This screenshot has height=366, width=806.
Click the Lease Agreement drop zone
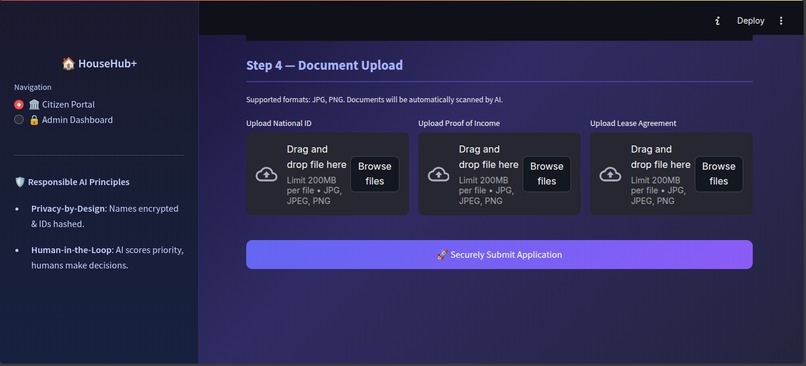click(671, 174)
